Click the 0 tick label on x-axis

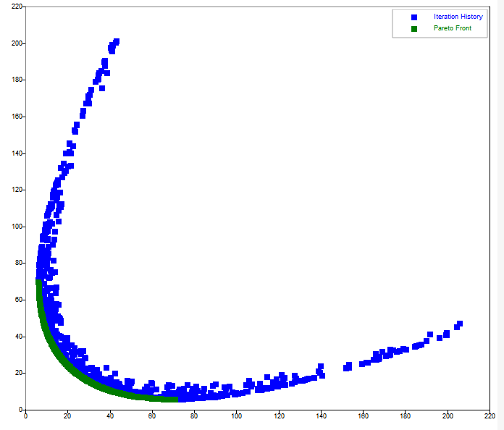pos(26,417)
